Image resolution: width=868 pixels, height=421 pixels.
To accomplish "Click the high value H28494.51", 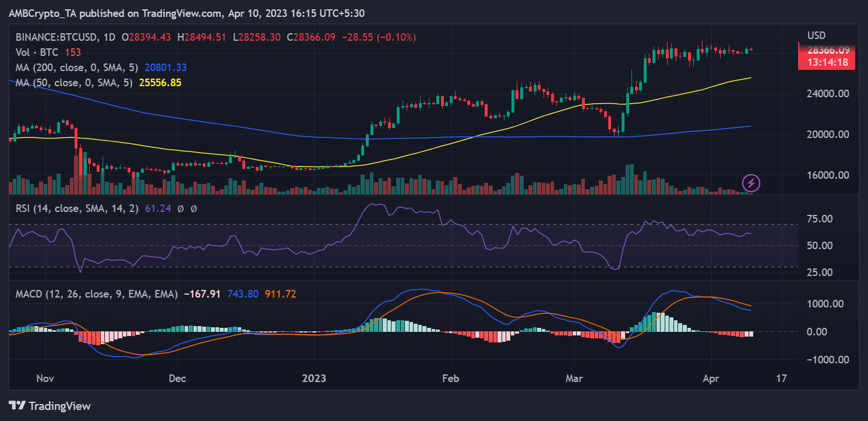I will 202,37.
